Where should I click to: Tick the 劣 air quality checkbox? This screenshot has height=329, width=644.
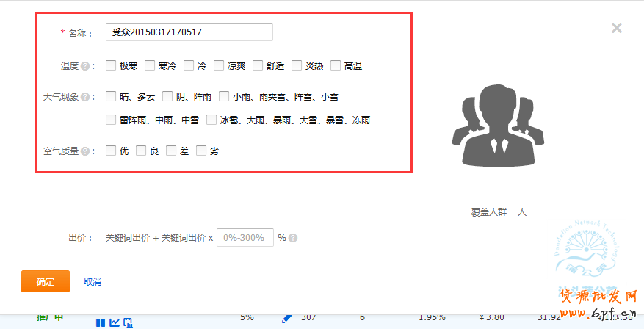[201, 151]
